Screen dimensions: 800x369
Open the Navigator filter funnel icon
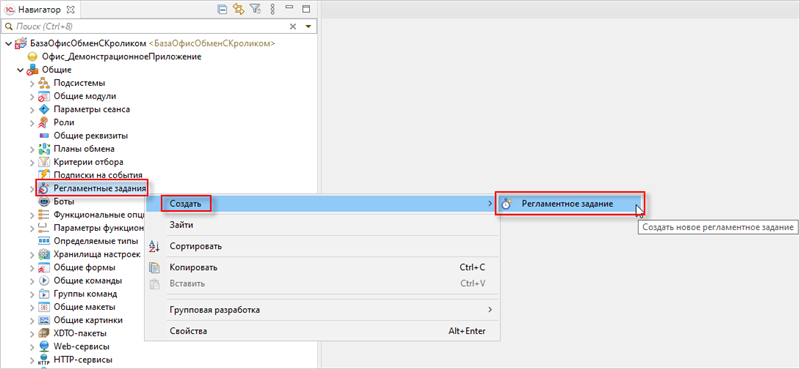click(255, 9)
